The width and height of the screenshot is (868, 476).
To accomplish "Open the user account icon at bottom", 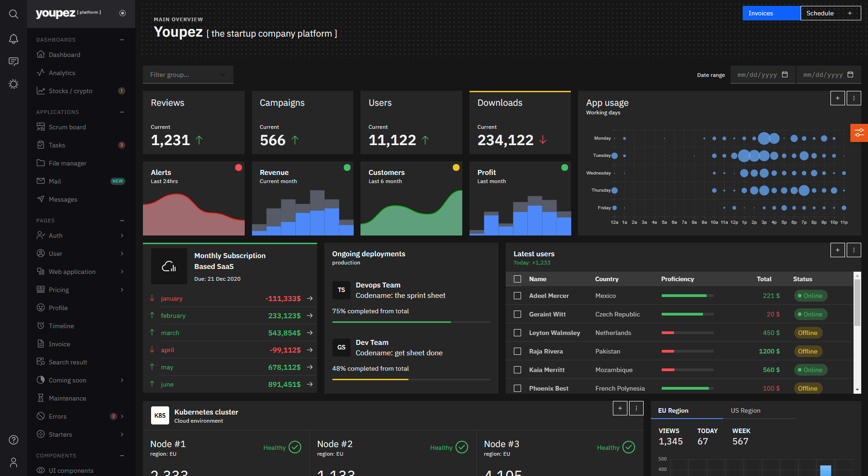I will [x=14, y=462].
